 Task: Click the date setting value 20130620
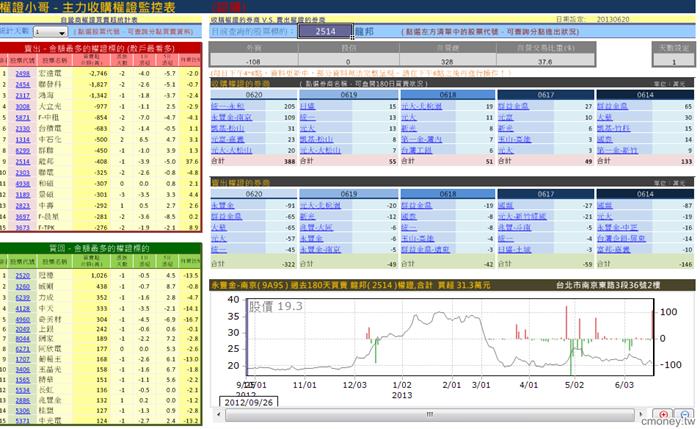point(613,20)
